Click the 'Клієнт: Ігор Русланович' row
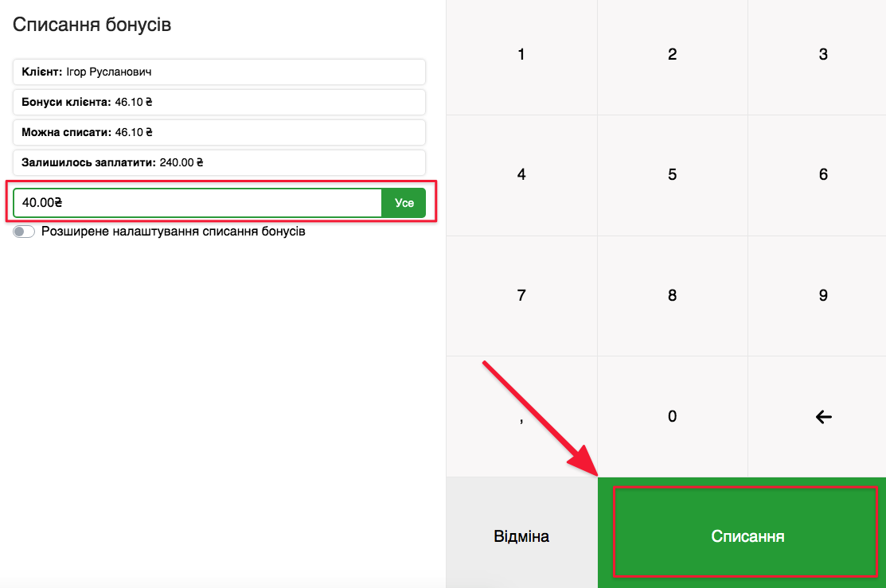Viewport: 886px width, 588px height. [x=219, y=72]
